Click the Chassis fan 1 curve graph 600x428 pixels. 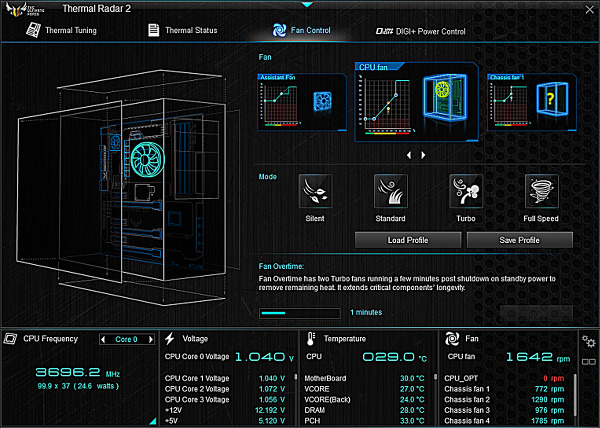[510, 104]
